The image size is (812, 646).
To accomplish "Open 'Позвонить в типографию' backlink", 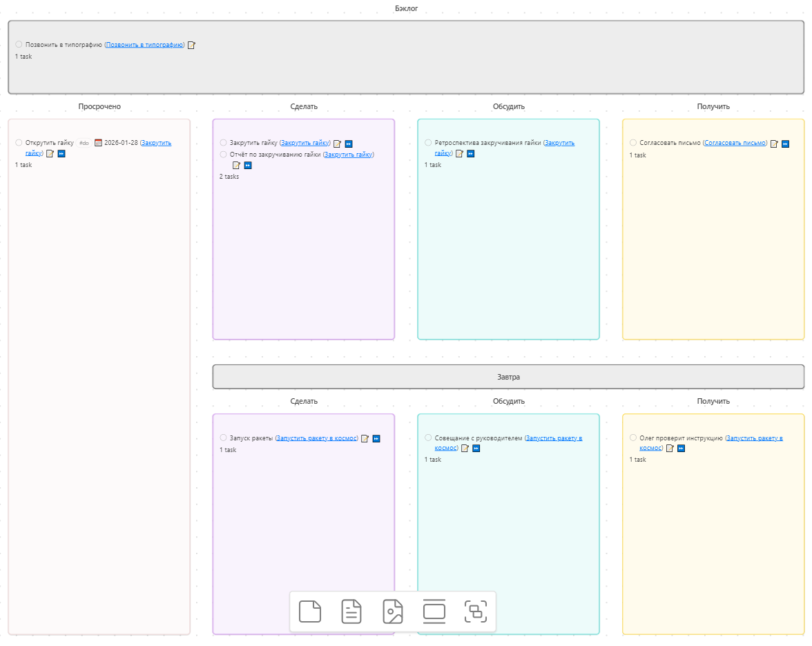I will click(x=144, y=45).
